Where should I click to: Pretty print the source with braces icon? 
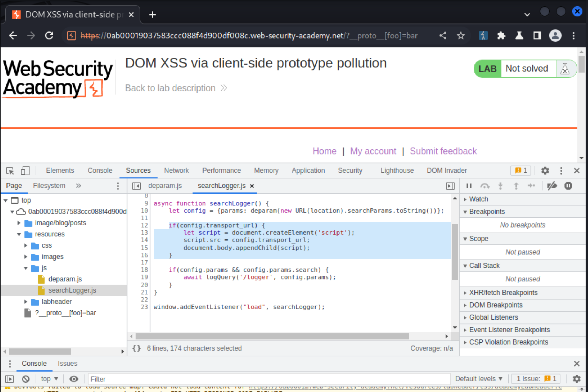[136, 348]
